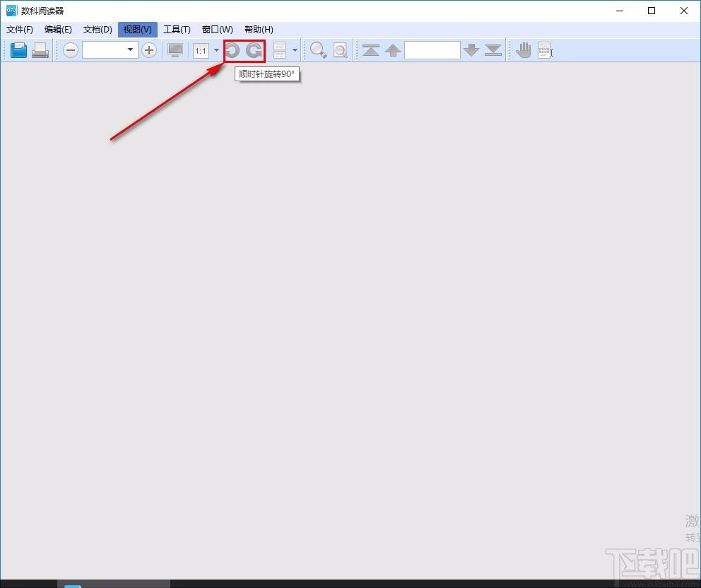This screenshot has height=588, width=701.
Task: Open the 文件(F) menu
Action: (20, 30)
